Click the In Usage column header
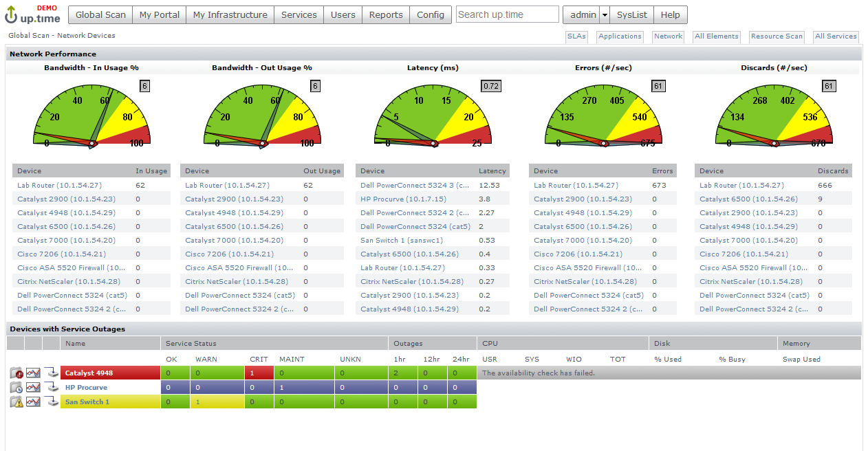The image size is (868, 451). (151, 170)
